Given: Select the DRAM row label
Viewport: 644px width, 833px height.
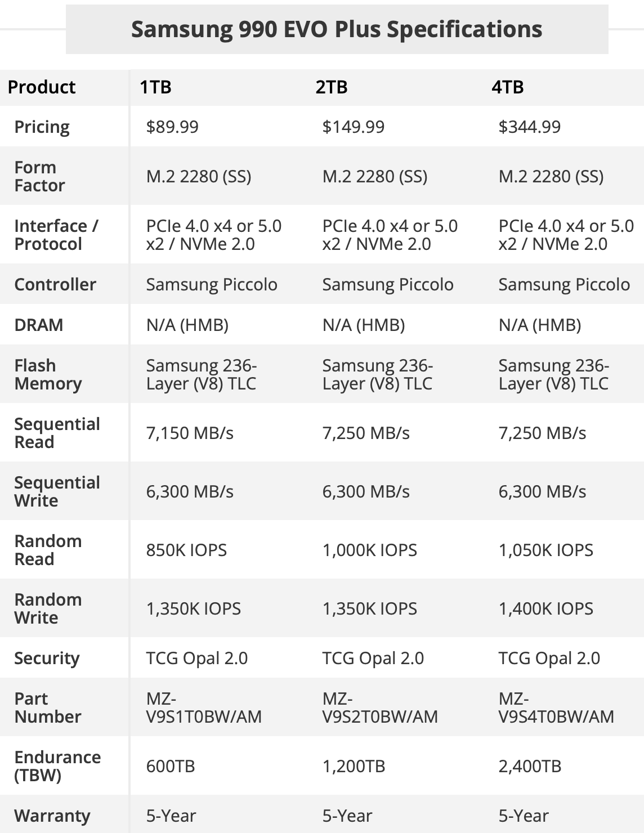Looking at the screenshot, I should 38,325.
